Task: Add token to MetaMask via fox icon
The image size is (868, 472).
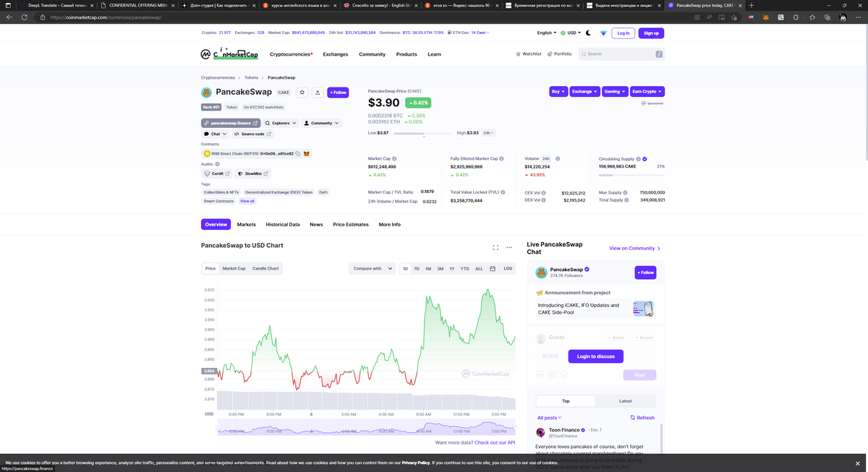Action: [306, 154]
